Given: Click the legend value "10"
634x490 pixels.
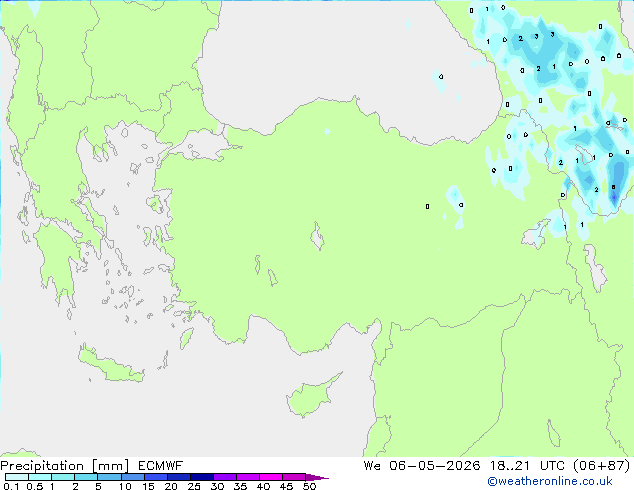Looking at the screenshot, I should 125,486.
